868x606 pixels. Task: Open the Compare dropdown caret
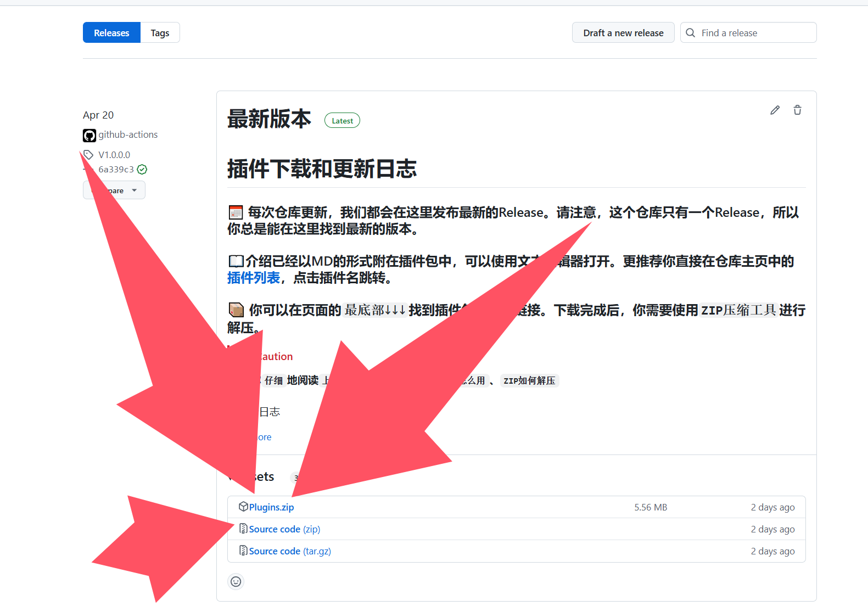(135, 190)
